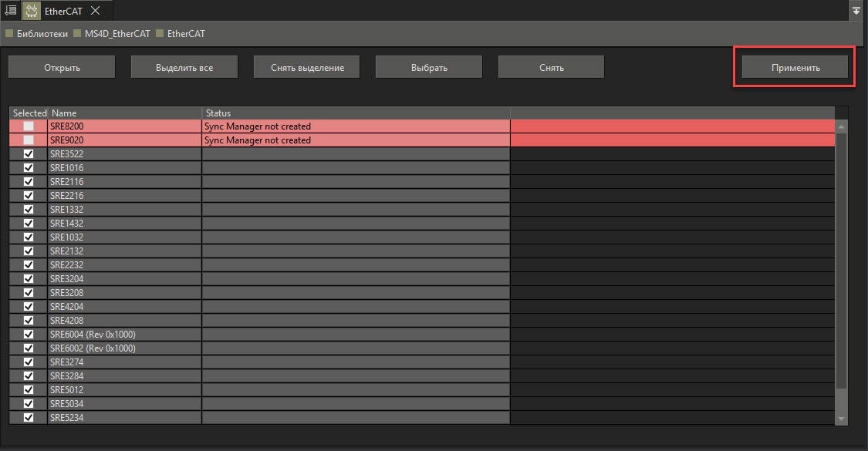This screenshot has width=868, height=451.
Task: Select the SRE5012 name cell
Action: point(125,389)
